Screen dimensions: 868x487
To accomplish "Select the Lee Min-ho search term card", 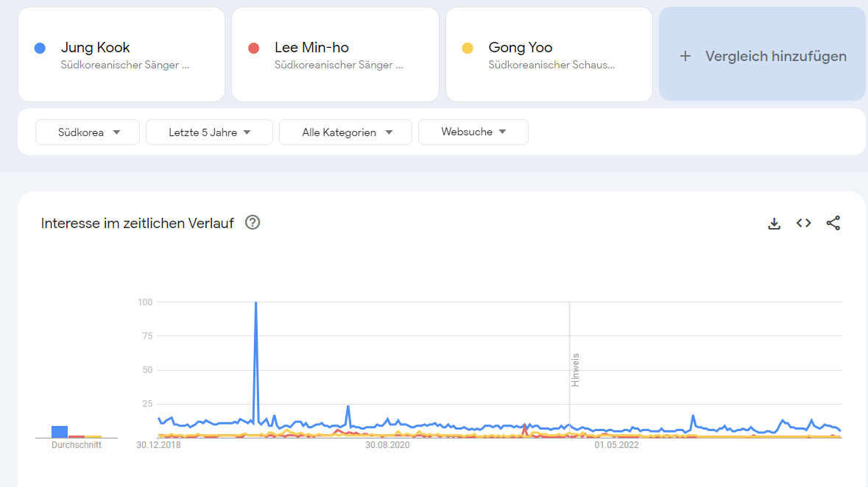I will click(335, 54).
